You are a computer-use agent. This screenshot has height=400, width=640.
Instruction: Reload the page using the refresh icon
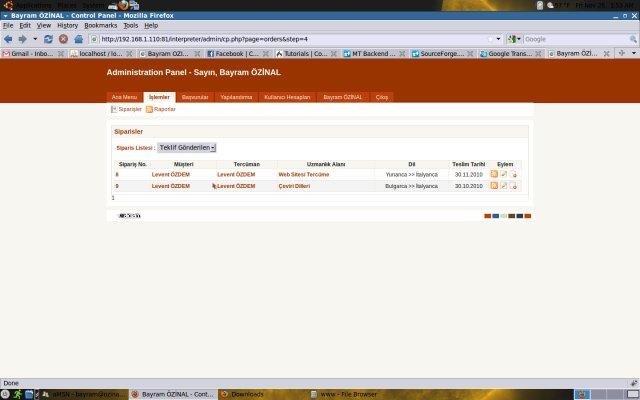(x=48, y=39)
